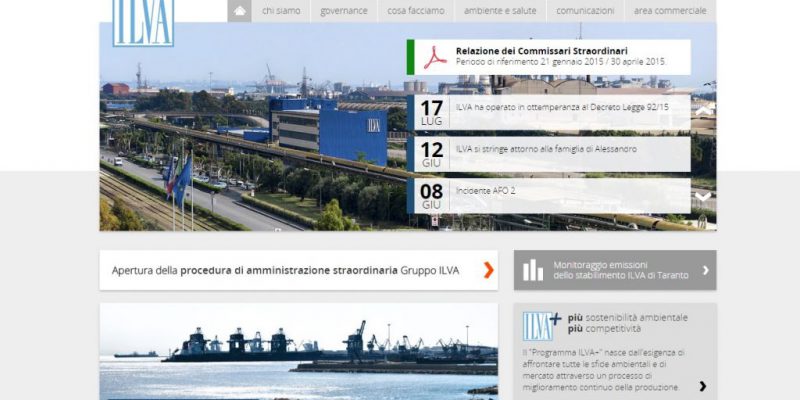Viewport: 800px width, 400px height.
Task: Open the ambiente e salute menu
Action: [500, 11]
